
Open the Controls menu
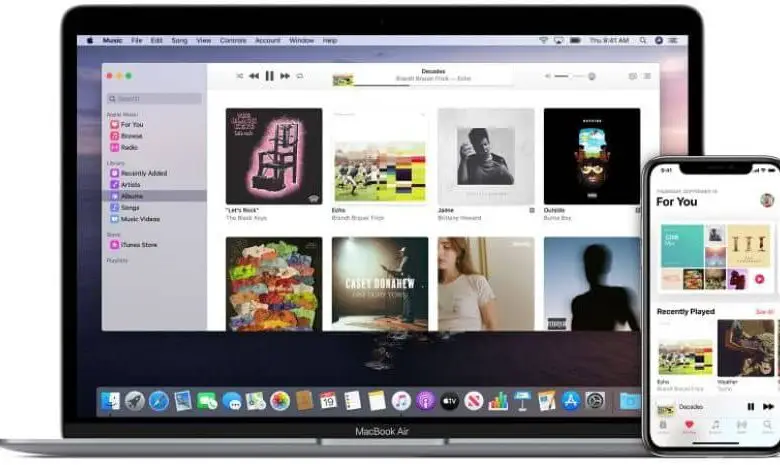pos(233,41)
